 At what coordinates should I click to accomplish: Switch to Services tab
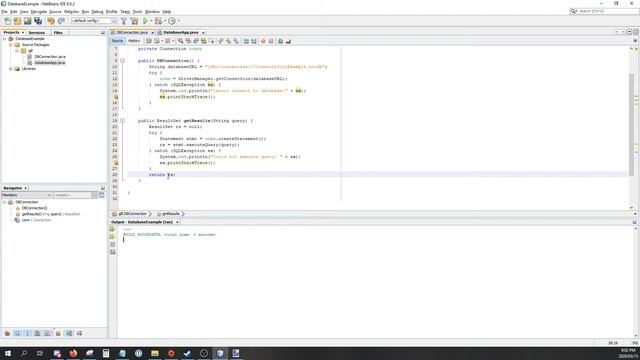36,32
